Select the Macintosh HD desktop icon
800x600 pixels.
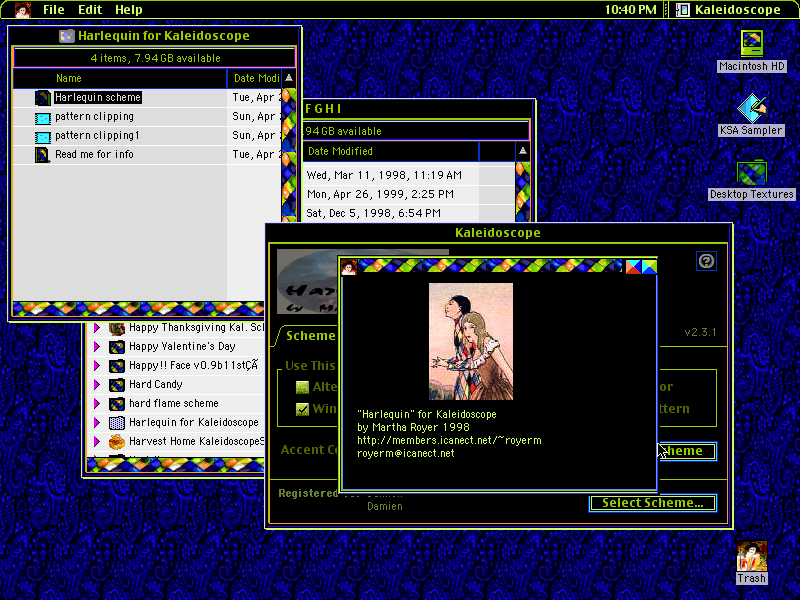[752, 43]
